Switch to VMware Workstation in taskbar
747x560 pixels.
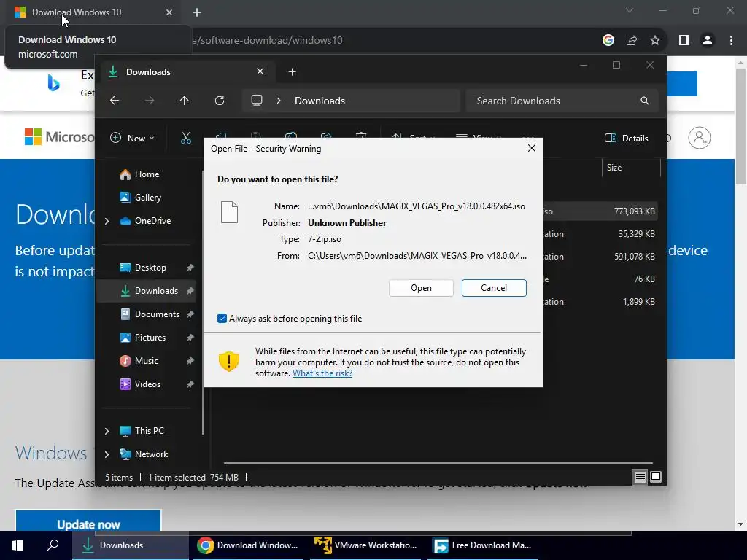366,545
